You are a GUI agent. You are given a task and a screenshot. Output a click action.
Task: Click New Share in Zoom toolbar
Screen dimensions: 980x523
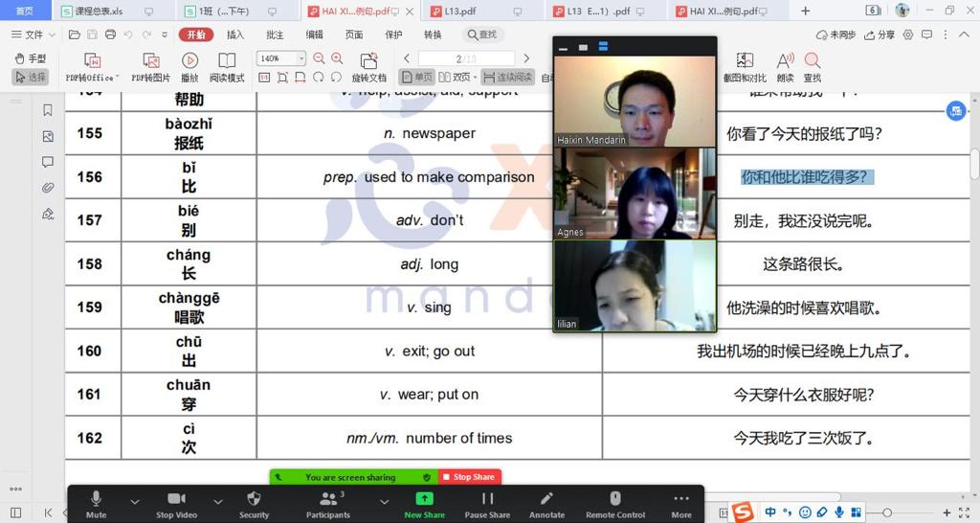[x=424, y=504]
